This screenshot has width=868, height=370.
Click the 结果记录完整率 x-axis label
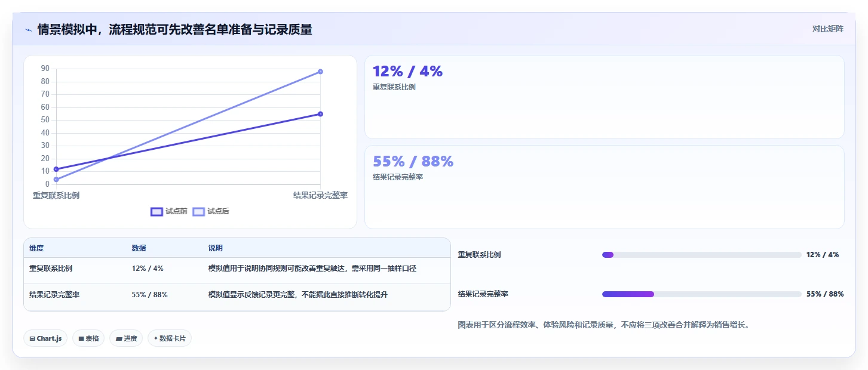pyautogui.click(x=320, y=195)
